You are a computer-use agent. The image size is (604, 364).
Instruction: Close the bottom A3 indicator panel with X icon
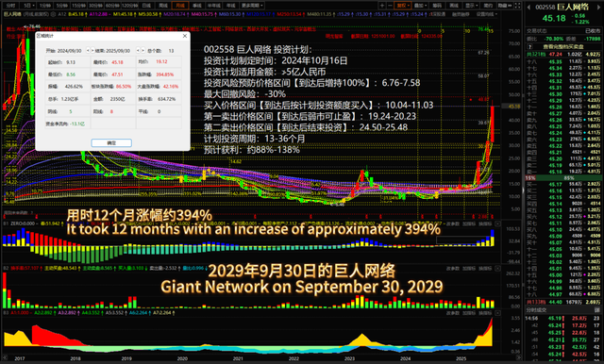tap(497, 313)
